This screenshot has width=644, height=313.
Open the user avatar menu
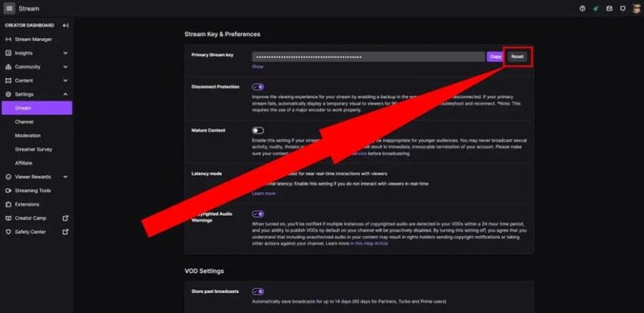(x=636, y=8)
